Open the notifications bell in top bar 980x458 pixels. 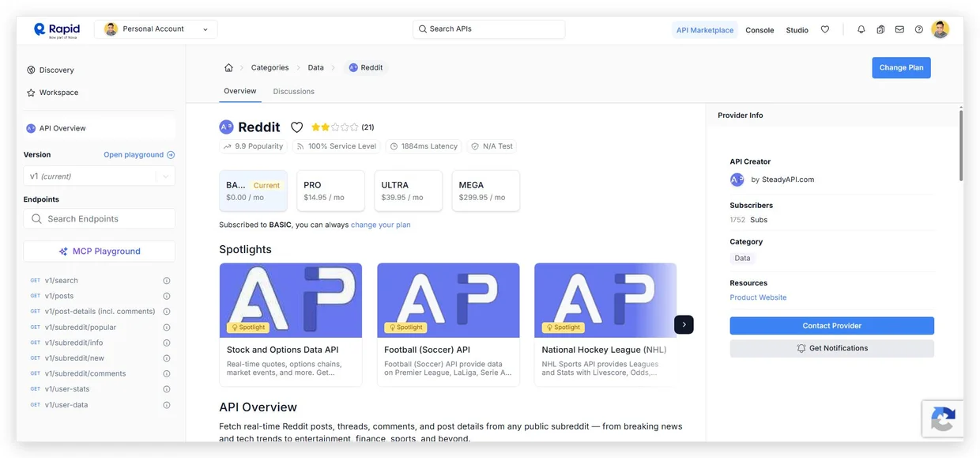(861, 29)
